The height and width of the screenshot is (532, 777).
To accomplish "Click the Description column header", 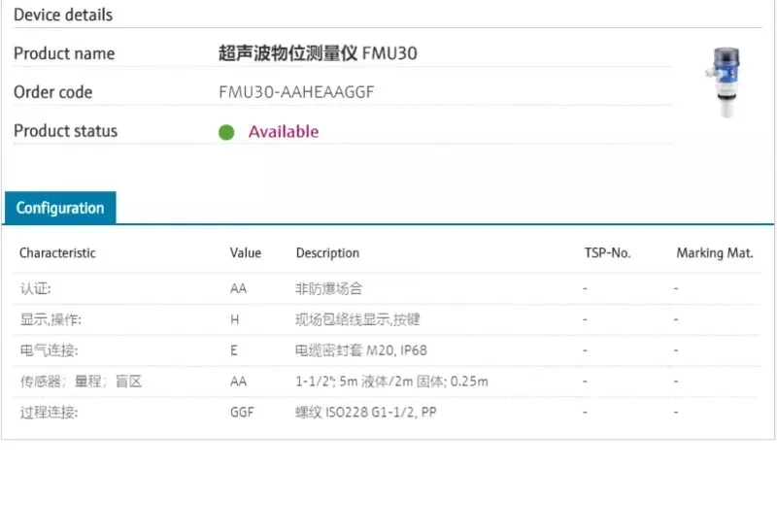I will point(327,253).
